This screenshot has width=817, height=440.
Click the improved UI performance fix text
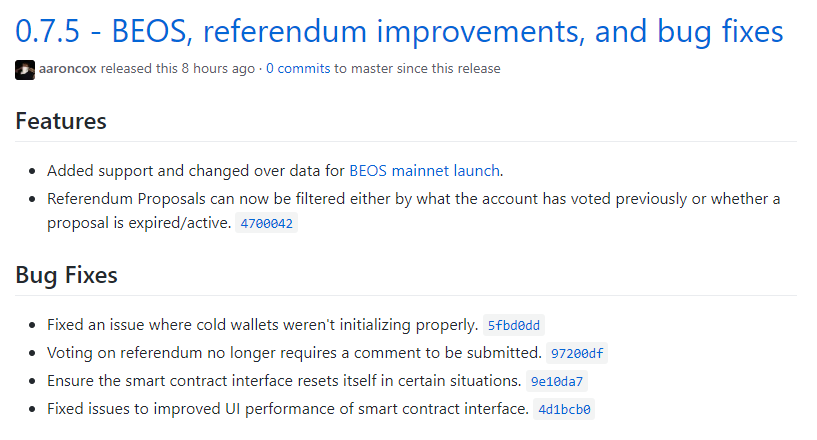(288, 409)
